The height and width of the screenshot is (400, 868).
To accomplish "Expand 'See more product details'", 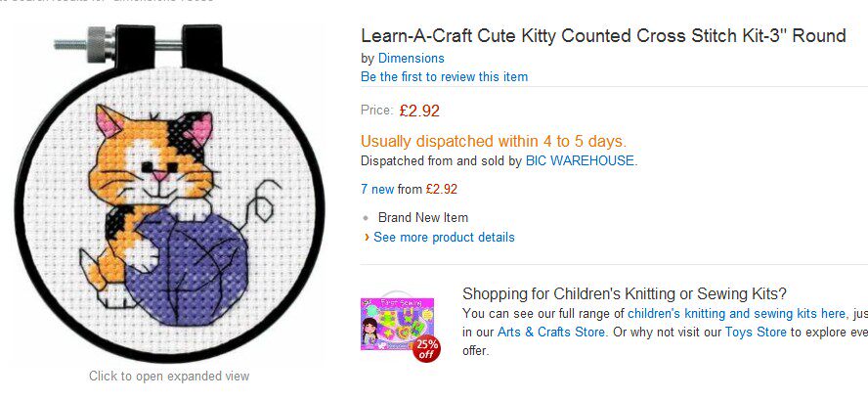I will (x=444, y=238).
